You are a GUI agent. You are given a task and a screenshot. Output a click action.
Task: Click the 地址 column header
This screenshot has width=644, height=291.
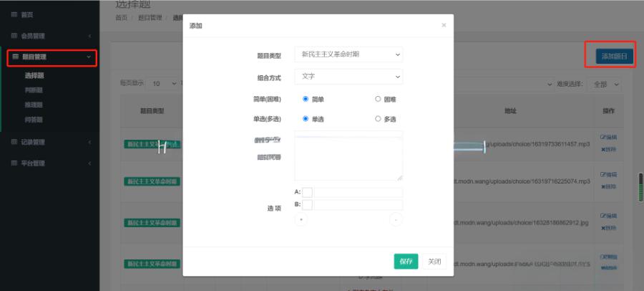click(510, 111)
